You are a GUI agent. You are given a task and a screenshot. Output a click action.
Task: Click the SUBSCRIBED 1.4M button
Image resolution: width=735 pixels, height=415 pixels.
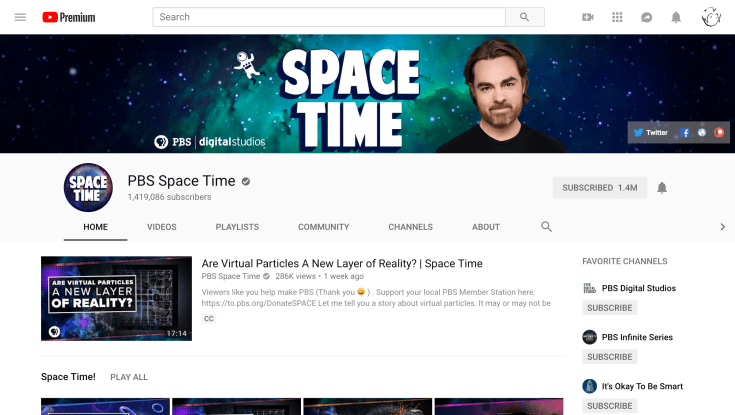pyautogui.click(x=600, y=188)
